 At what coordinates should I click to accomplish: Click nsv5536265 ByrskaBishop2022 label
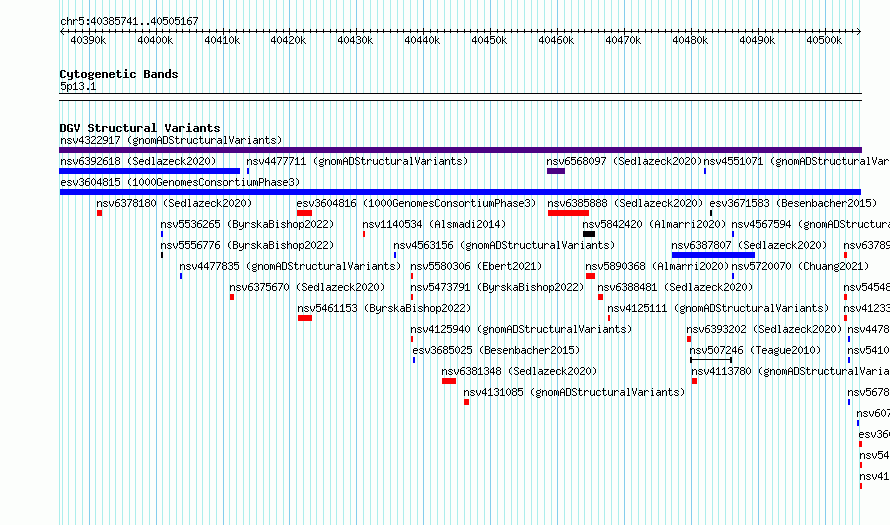(x=247, y=224)
